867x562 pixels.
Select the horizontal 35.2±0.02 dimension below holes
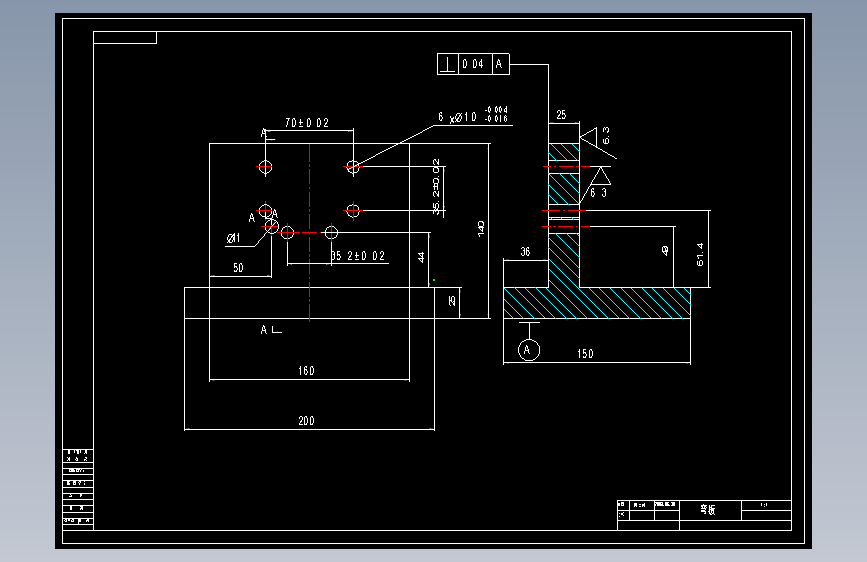(358, 256)
